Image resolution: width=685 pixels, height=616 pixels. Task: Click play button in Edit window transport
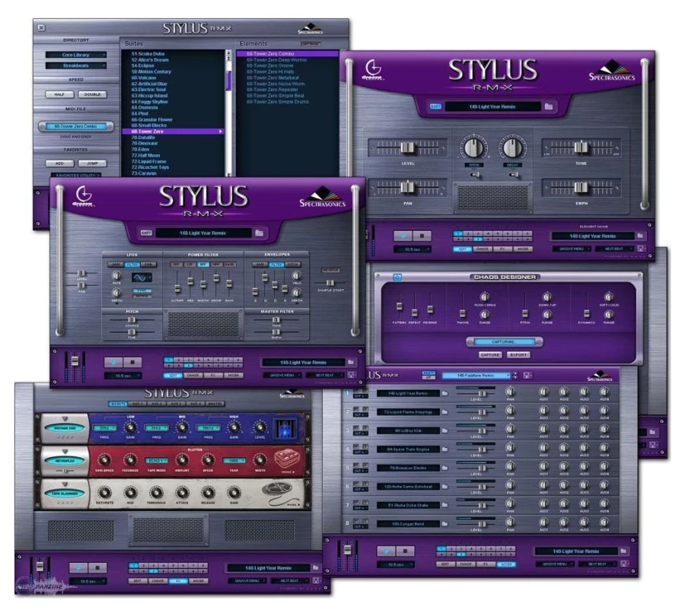[x=113, y=362]
